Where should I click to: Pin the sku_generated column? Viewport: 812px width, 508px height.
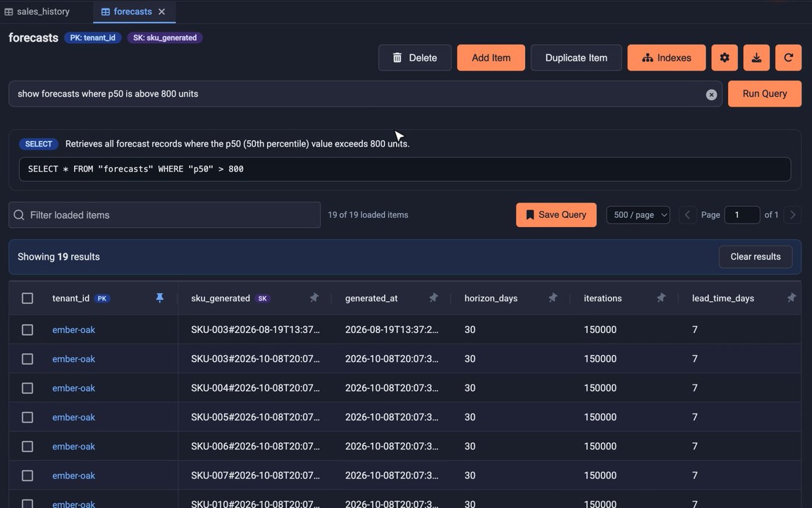click(314, 298)
